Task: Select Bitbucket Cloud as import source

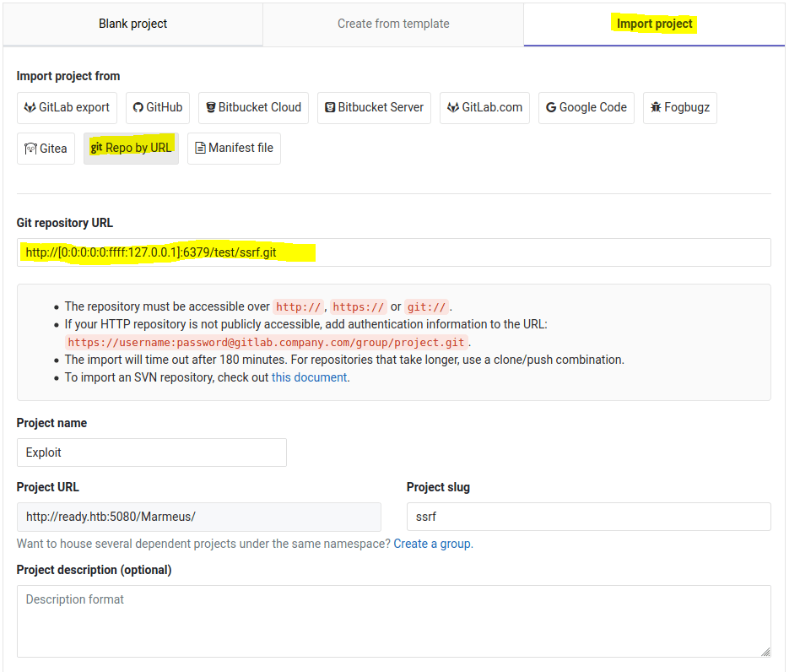Action: point(253,108)
